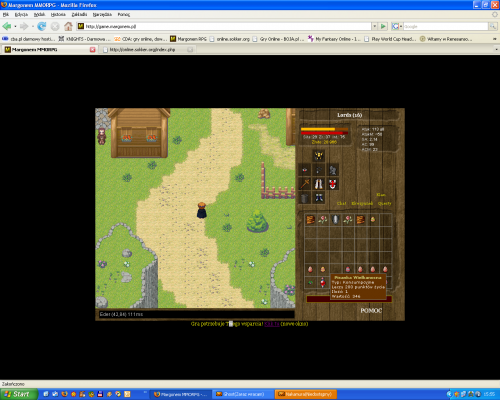Open the Questy panel link
This screenshot has width=500, height=400.
click(384, 203)
